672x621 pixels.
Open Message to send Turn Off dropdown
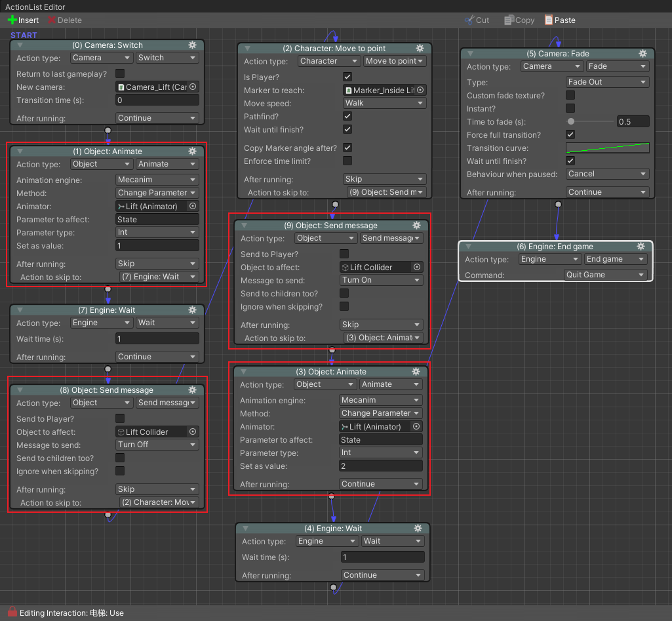(157, 445)
